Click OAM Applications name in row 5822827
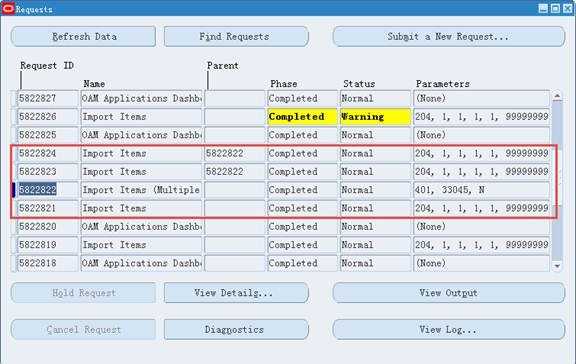The height and width of the screenshot is (364, 576). (x=141, y=98)
